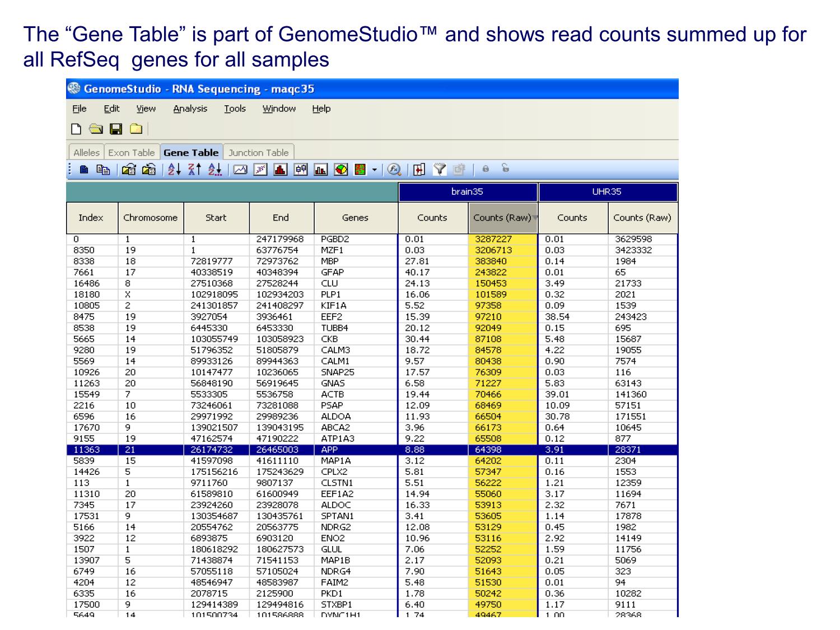Click the first folder-with-table icon
840x630 pixels.
129,170
